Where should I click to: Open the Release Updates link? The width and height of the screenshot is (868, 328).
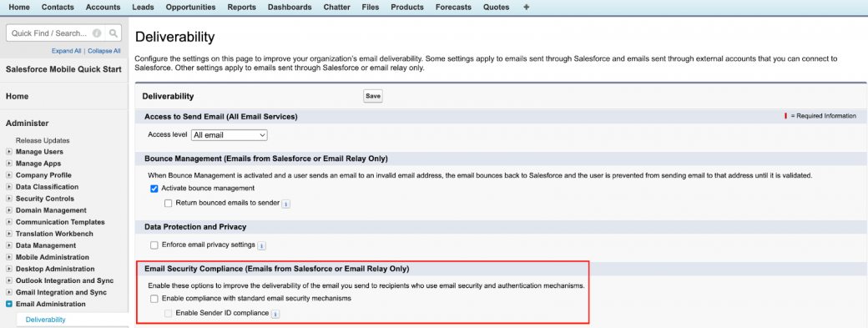click(43, 140)
